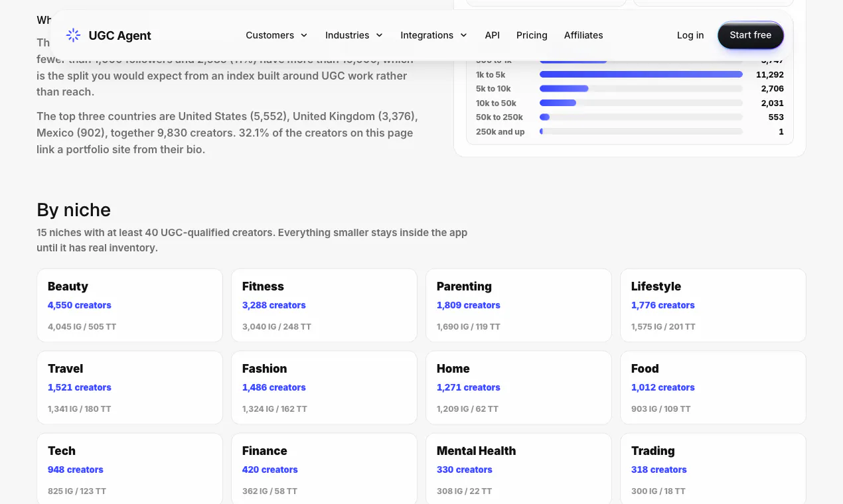Click the '2,031' follower count value
This screenshot has height=504, width=843.
coord(773,103)
